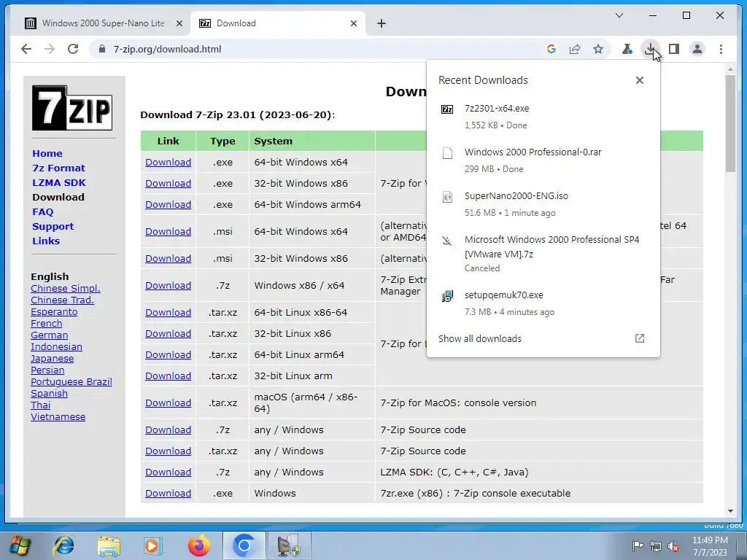
Task: Open Windows Explorer folder in taskbar
Action: click(109, 546)
